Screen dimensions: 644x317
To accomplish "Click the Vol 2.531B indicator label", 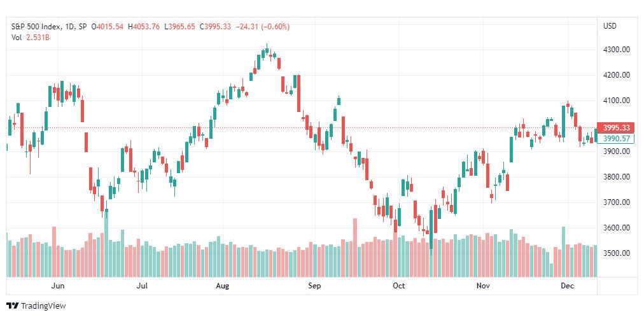I will click(30, 38).
